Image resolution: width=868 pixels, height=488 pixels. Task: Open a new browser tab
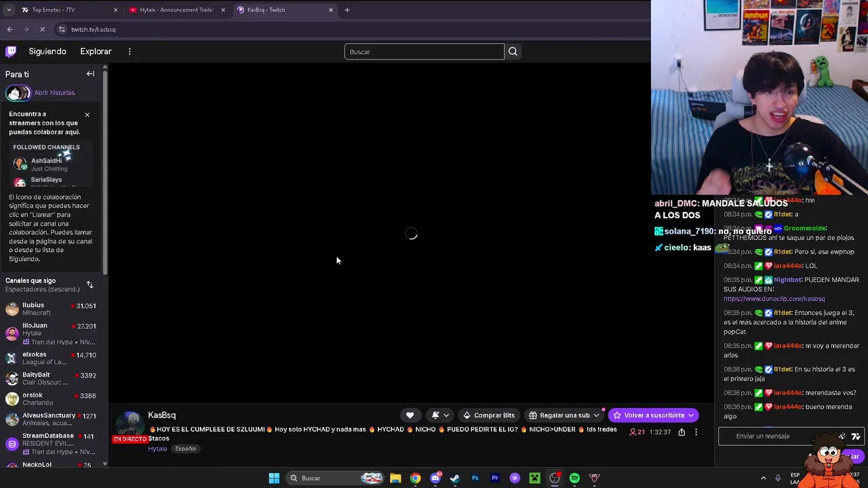coord(347,9)
